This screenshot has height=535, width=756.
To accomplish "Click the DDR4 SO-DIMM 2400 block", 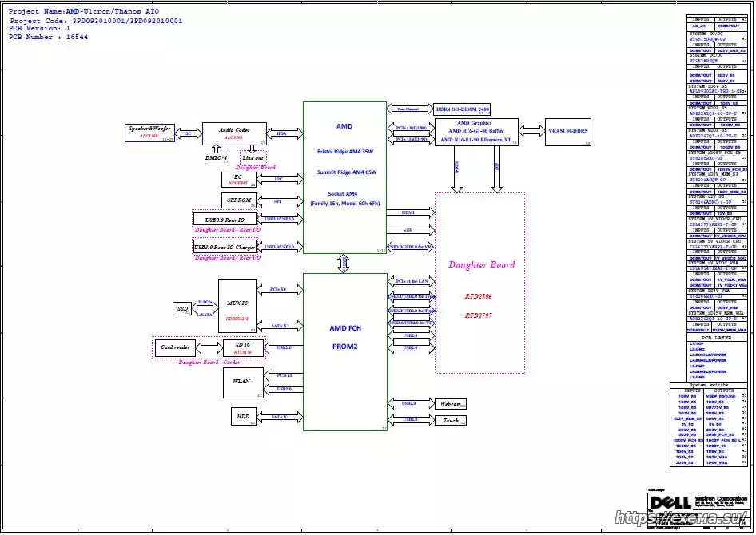I will (462, 109).
